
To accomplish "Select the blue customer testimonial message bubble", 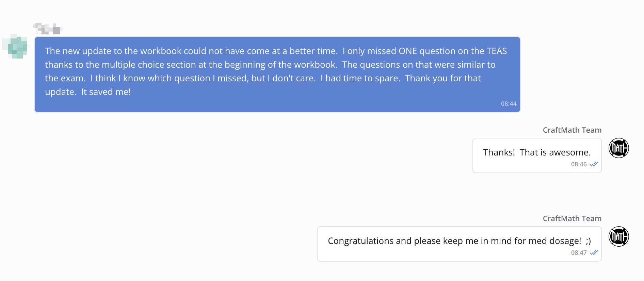I will tap(277, 75).
